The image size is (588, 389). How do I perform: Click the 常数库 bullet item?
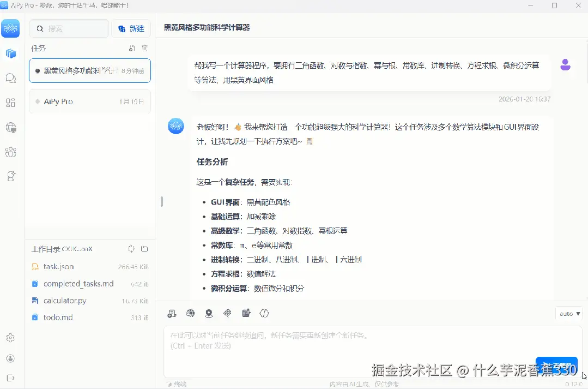(252, 245)
